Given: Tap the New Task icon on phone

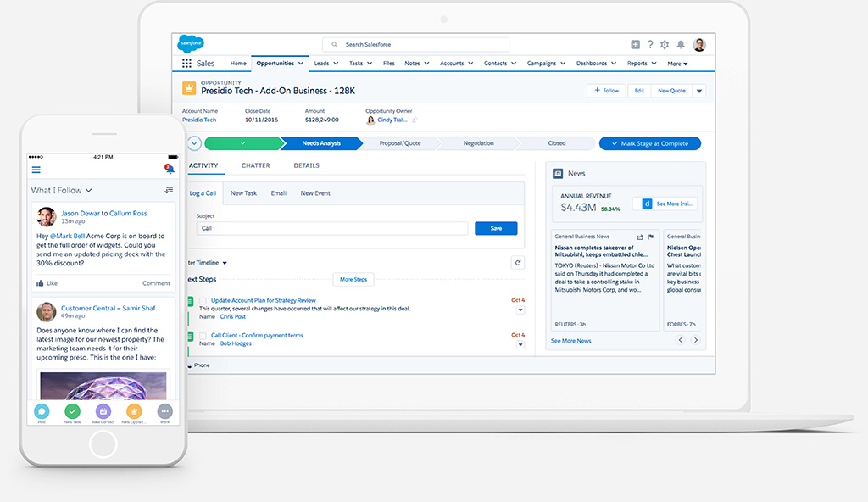Looking at the screenshot, I should click(72, 411).
